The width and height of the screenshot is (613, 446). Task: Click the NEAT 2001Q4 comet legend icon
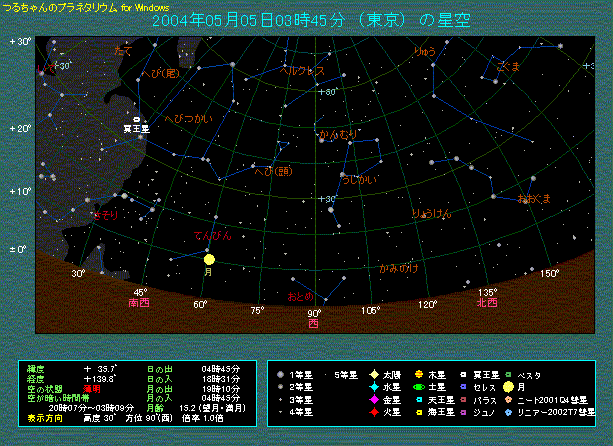(509, 399)
